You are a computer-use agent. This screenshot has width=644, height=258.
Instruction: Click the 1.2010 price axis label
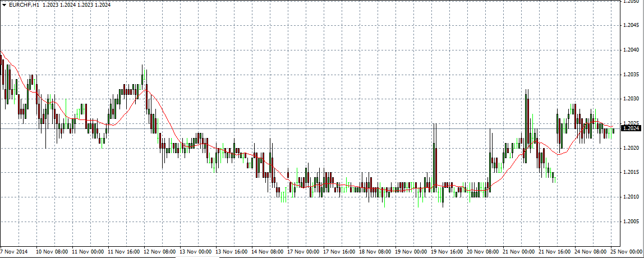pos(632,197)
